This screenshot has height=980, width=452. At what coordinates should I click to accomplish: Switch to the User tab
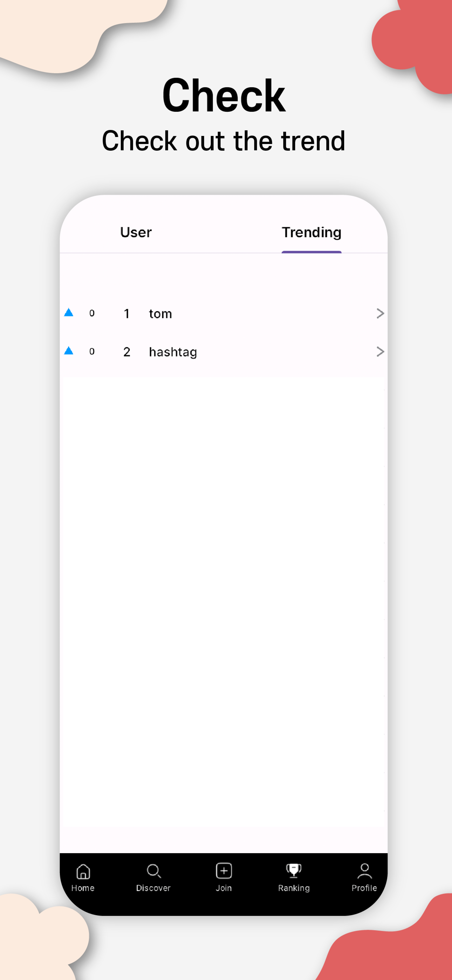(x=136, y=232)
